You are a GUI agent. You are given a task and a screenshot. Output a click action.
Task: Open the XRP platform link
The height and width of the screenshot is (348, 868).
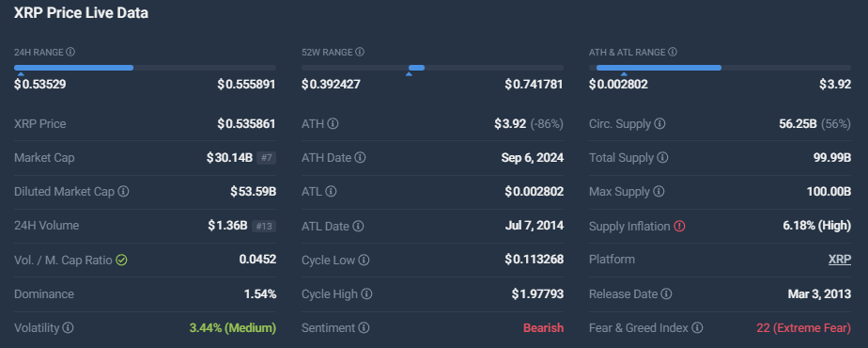pyautogui.click(x=840, y=260)
